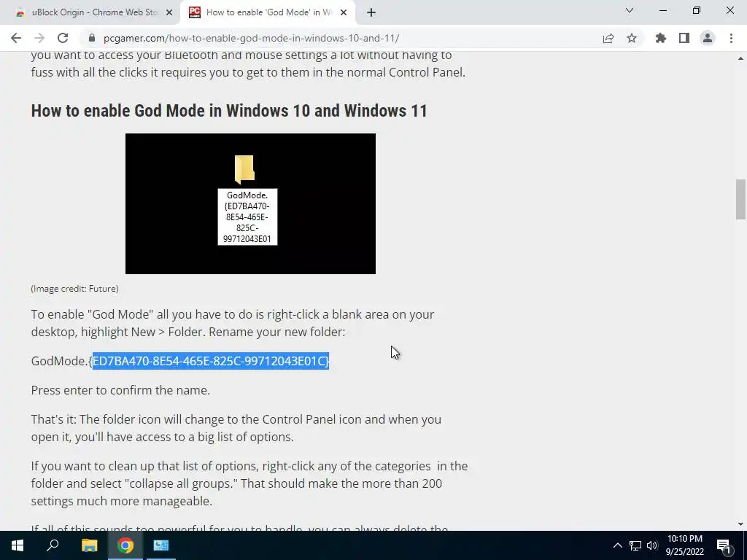Go back to the previous page
The image size is (747, 560).
[16, 38]
